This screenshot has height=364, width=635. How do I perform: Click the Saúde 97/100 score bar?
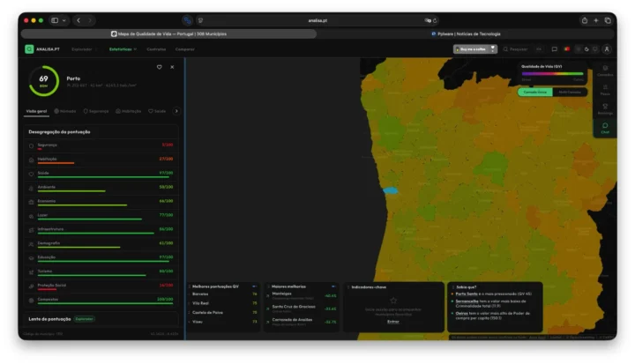103,177
